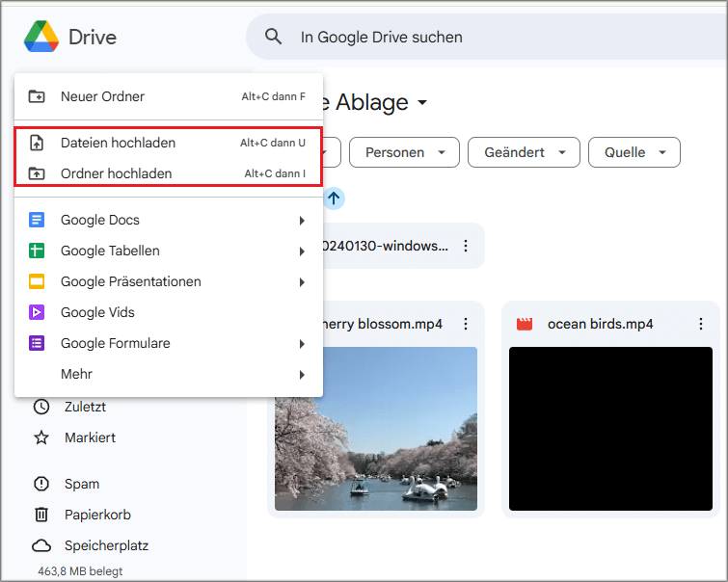Click the file upload icon beside Dateien hochladen
This screenshot has width=728, height=582.
pyautogui.click(x=37, y=143)
